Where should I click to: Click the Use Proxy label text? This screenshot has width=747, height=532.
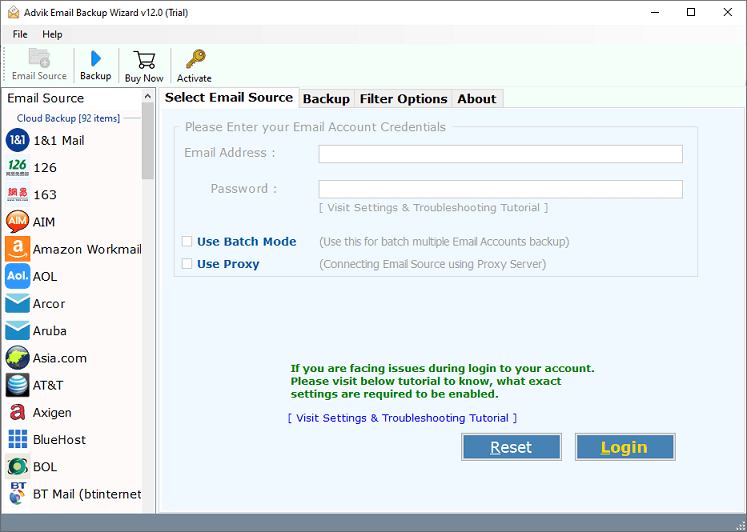228,264
